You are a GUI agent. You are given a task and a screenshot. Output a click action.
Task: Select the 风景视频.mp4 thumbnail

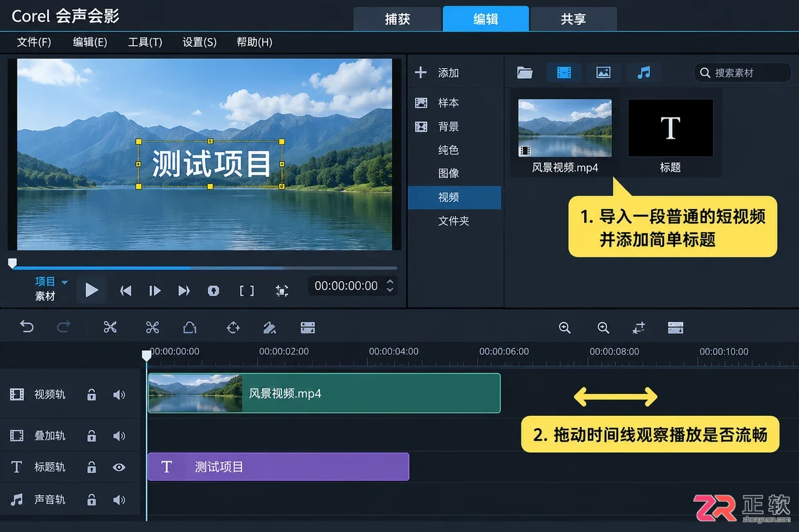tap(565, 128)
